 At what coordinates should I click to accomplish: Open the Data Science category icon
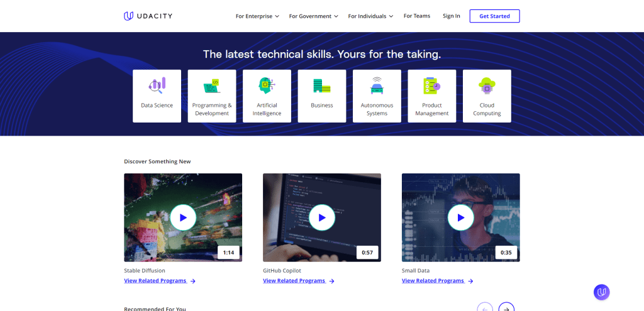click(x=157, y=85)
